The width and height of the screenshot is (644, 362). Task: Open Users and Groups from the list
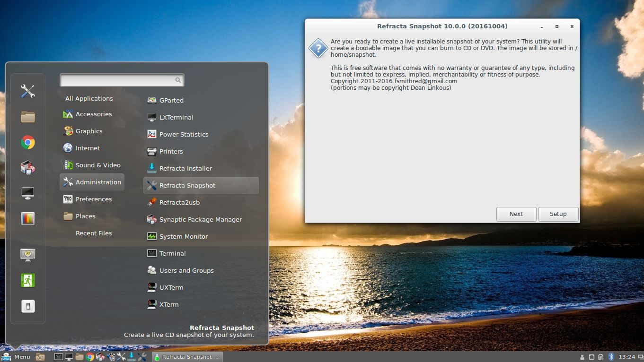click(201, 270)
